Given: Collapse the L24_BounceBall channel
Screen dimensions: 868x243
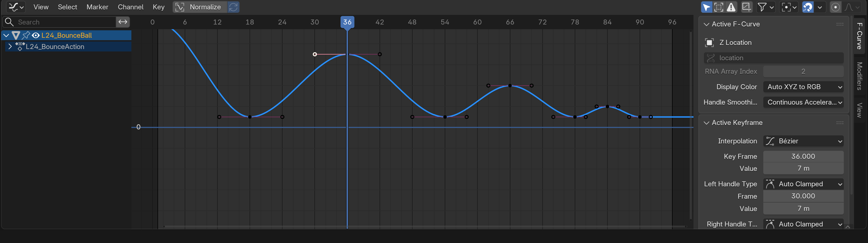Looking at the screenshot, I should click(6, 35).
